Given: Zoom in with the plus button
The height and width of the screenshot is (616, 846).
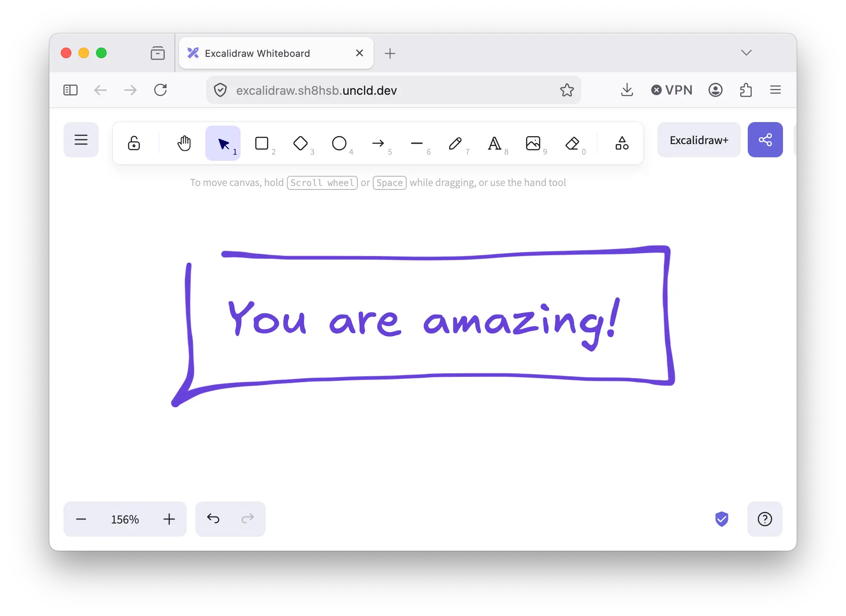Looking at the screenshot, I should click(x=169, y=519).
